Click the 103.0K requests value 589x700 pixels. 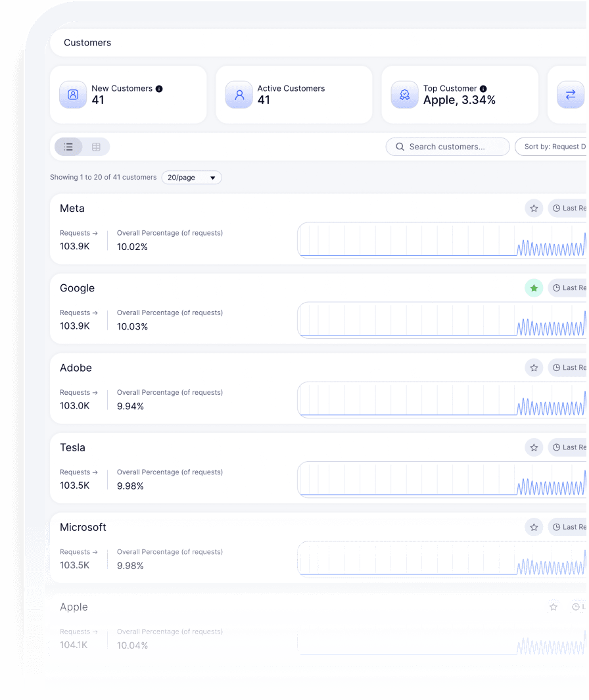tap(75, 406)
